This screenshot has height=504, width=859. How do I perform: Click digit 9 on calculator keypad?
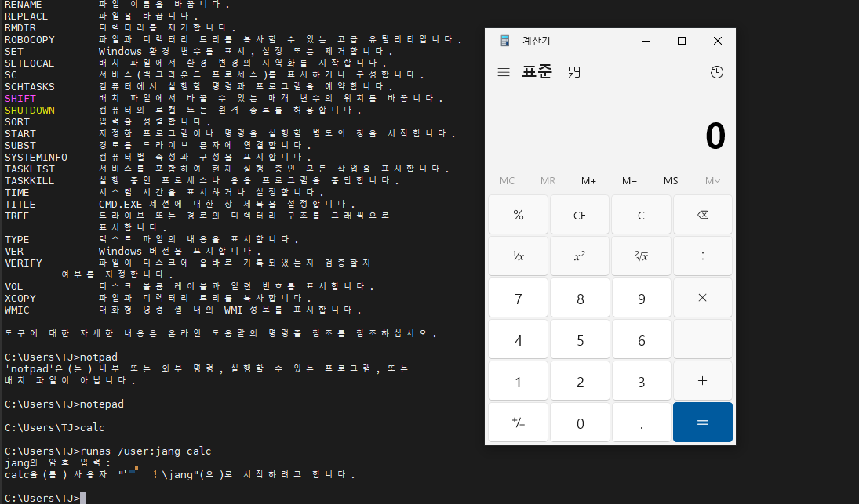tap(641, 298)
